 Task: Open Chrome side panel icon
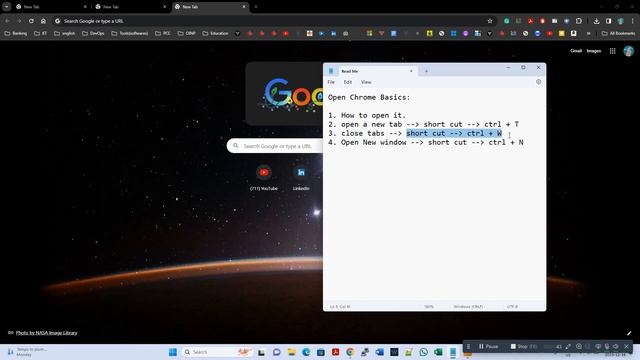(x=609, y=21)
